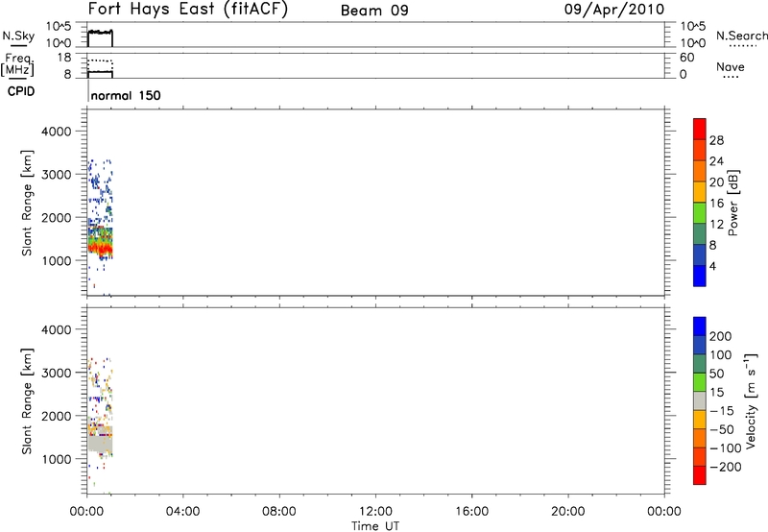This screenshot has width=768, height=532.
Task: Pick the dark blue bottom Power color band
Action: click(700, 276)
